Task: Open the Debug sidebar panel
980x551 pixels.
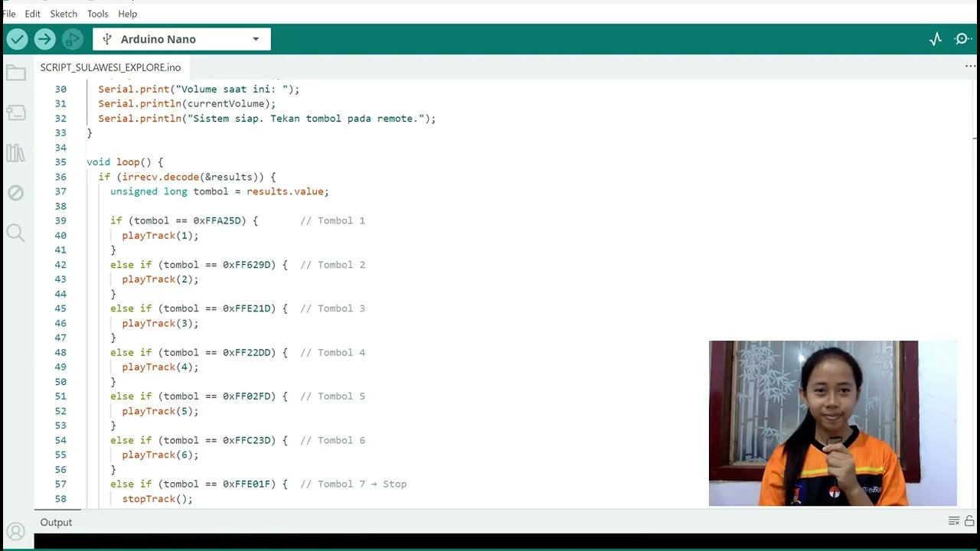Action: (x=16, y=193)
